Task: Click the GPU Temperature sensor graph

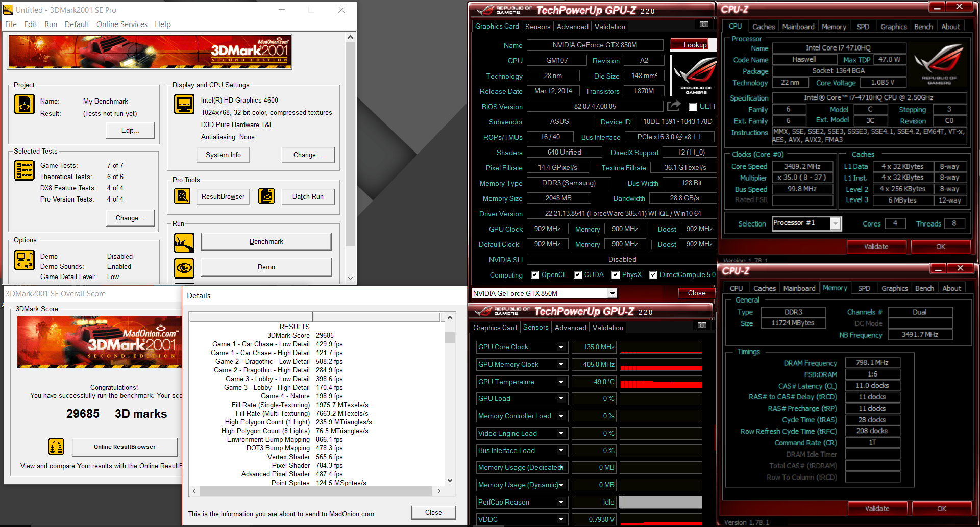Action: 660,382
